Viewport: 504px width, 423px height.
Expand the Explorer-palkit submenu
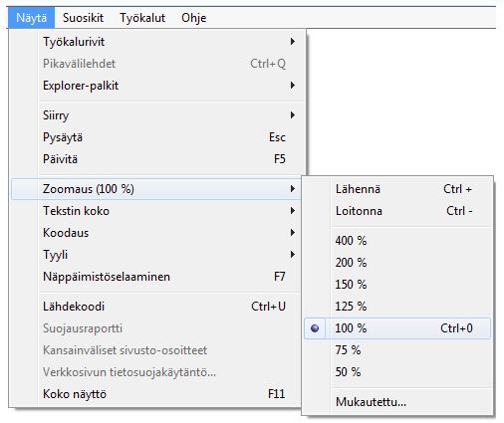point(156,86)
